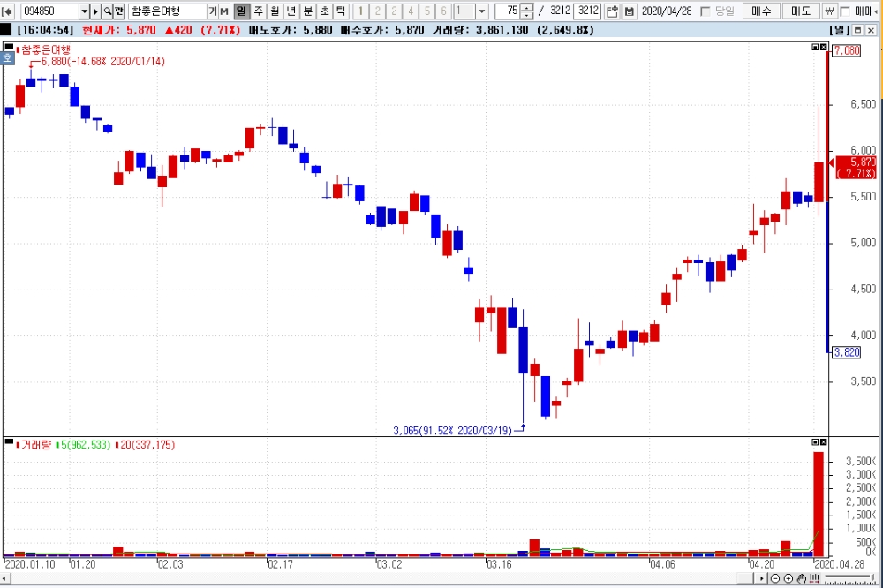Open the interval value dropdown arrow
Screen dimensions: 883x588
(482, 11)
